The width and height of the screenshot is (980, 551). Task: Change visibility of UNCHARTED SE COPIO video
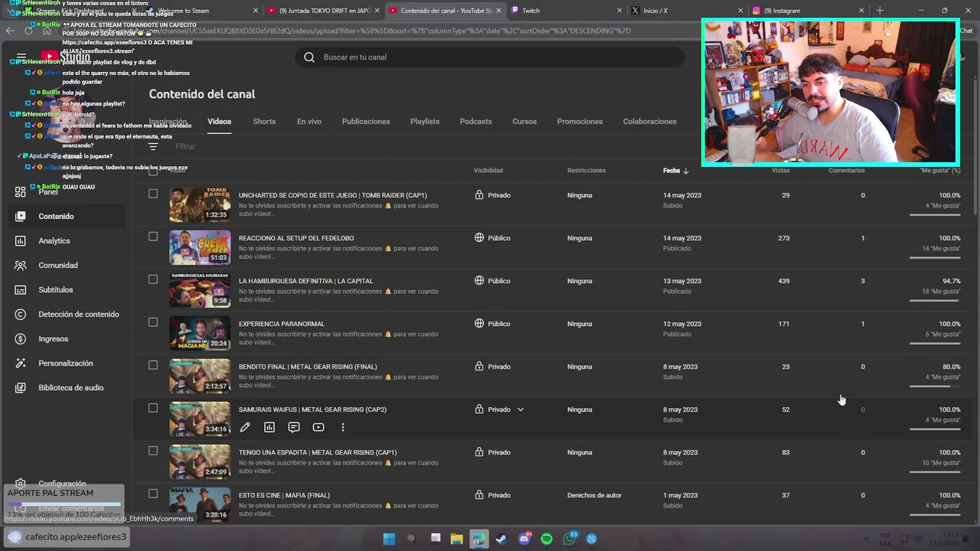(x=492, y=195)
